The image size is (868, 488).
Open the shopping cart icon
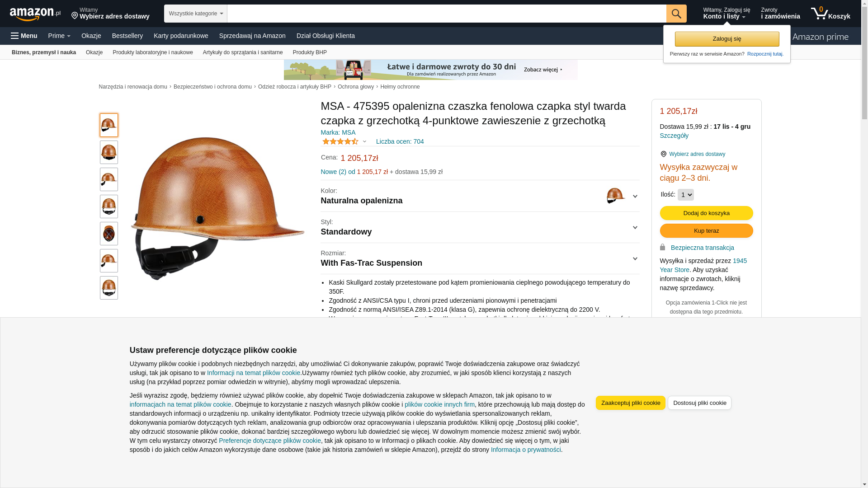pyautogui.click(x=819, y=14)
